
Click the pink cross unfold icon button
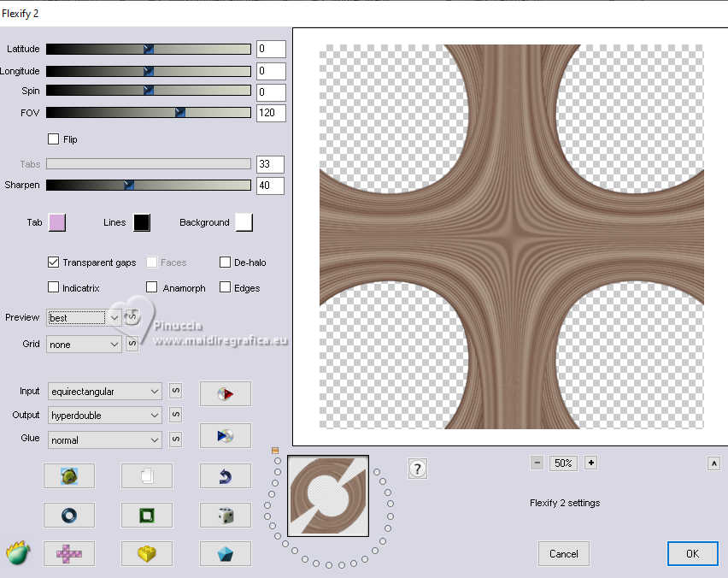tap(69, 553)
